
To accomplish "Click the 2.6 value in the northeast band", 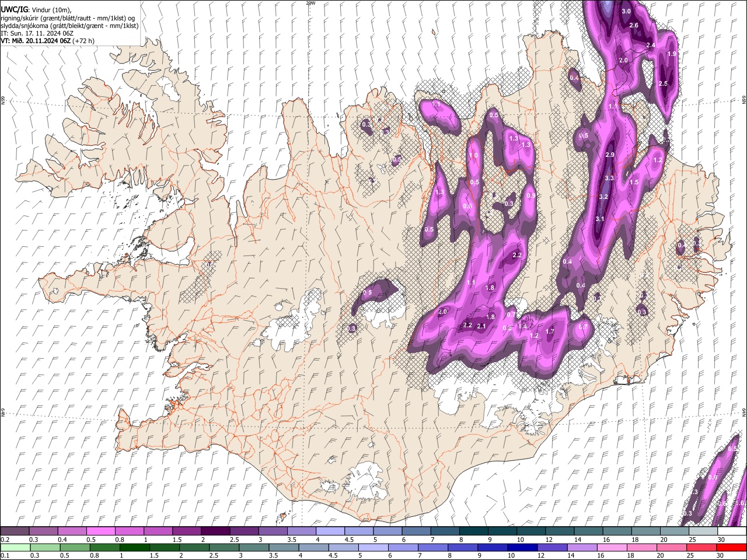I will (634, 26).
